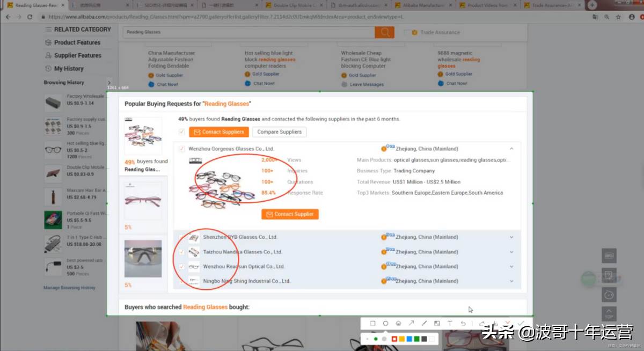Confirm the screenshot with the checkmark
The image size is (644, 351).
[521, 323]
